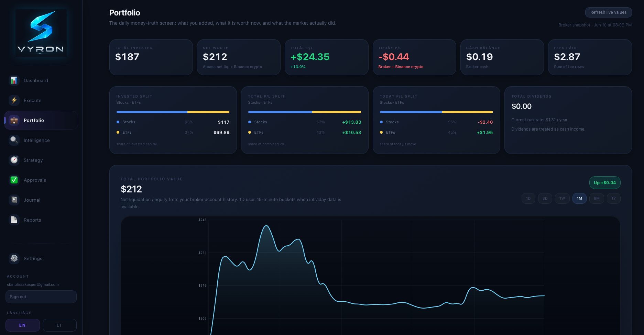This screenshot has width=644, height=335.
Task: Click the Stocks 63% share text
Action: point(189,122)
